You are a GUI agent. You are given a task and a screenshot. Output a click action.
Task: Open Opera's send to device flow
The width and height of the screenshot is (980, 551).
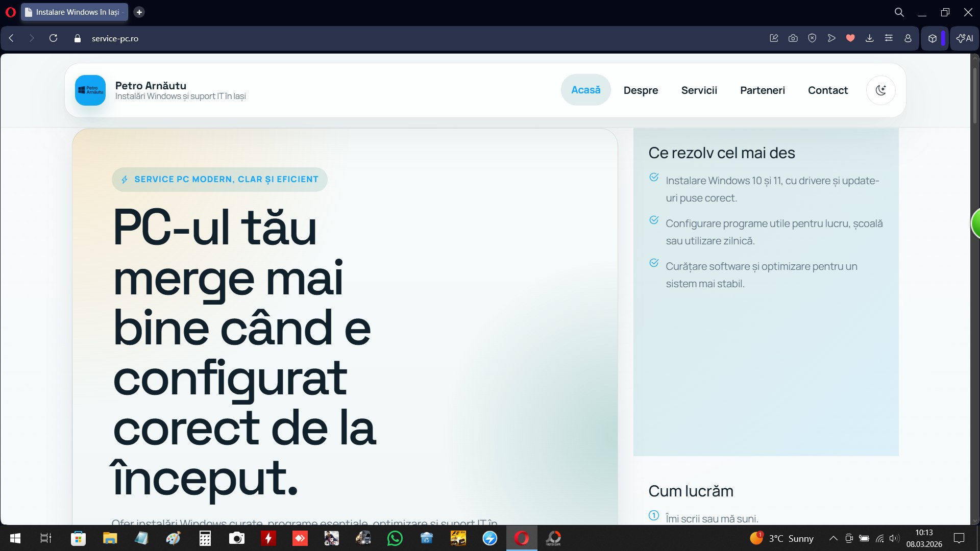pyautogui.click(x=831, y=38)
